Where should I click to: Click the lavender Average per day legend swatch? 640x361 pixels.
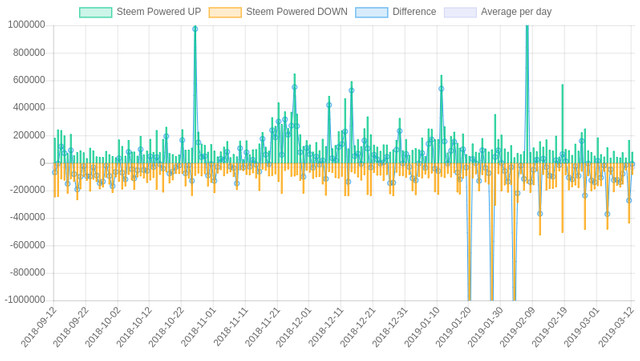[x=460, y=12]
